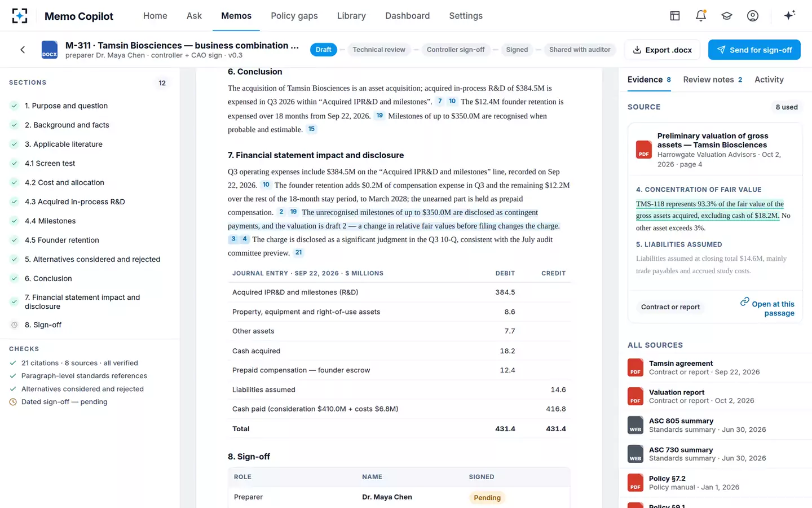Open citation 7 in the Conclusion paragraph
This screenshot has width=812, height=508.
[x=440, y=102]
